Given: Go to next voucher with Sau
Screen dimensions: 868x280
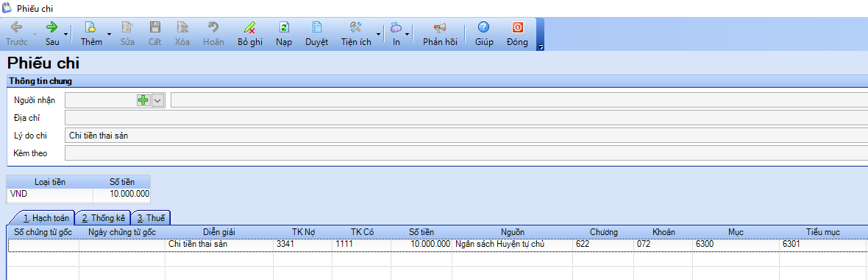Looking at the screenshot, I should pyautogui.click(x=52, y=34).
